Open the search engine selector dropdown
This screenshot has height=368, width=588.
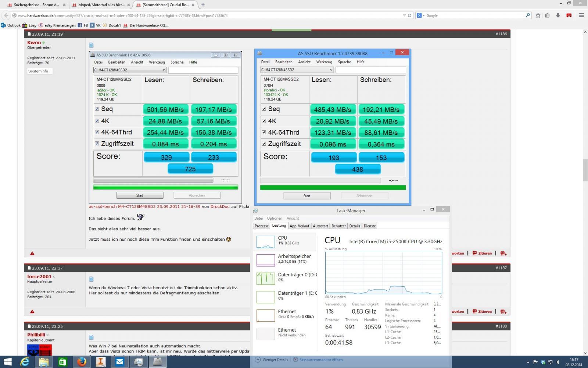(421, 15)
